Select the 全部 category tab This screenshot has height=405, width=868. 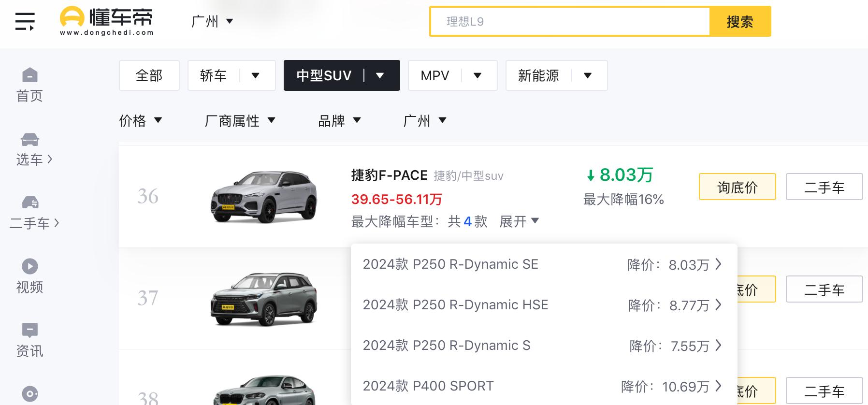click(149, 75)
